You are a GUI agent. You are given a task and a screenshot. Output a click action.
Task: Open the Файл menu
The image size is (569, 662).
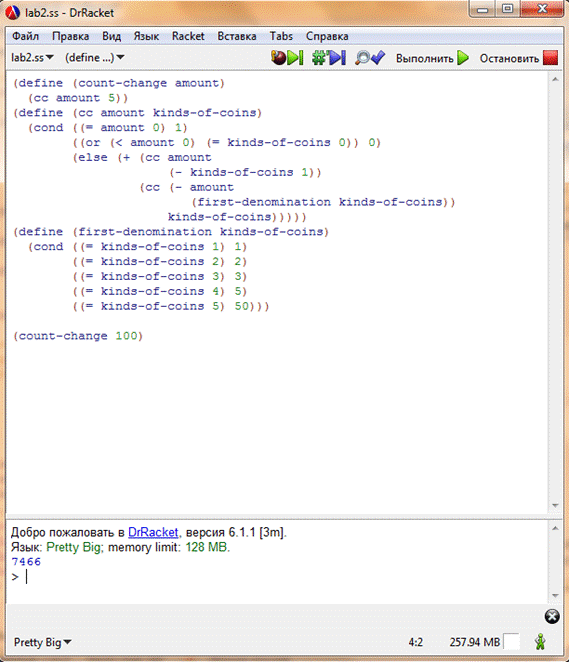(25, 36)
